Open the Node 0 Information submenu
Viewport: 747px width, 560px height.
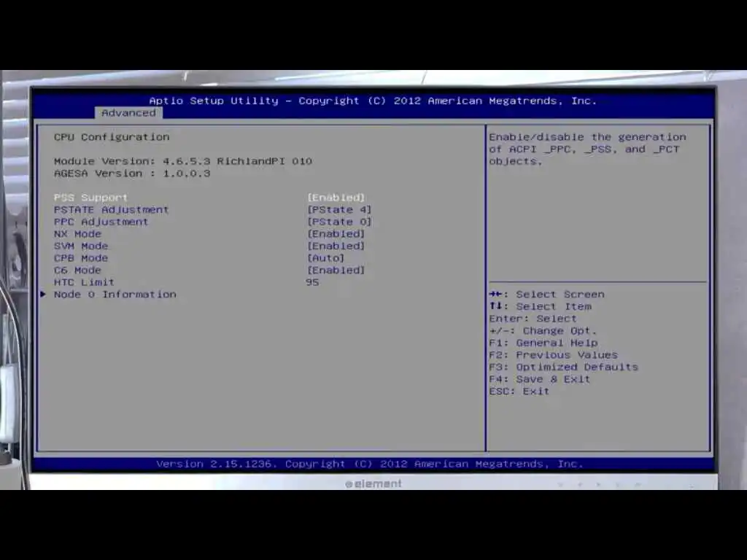coord(115,295)
